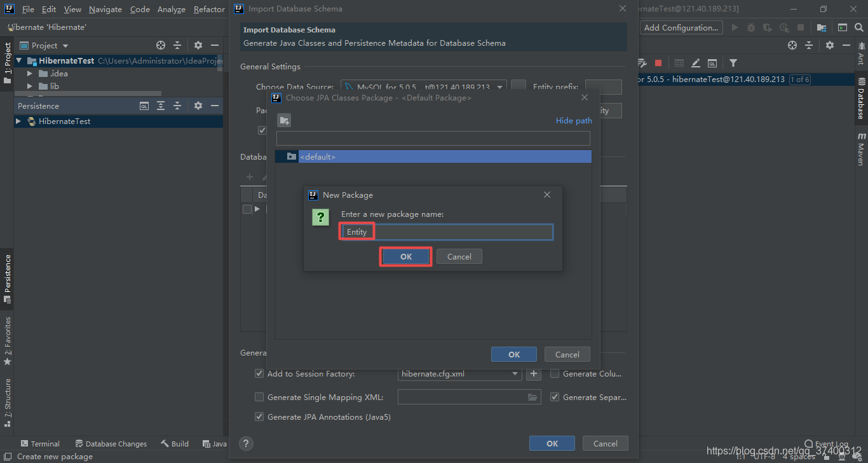Open the Code menu
Image resolution: width=868 pixels, height=463 pixels.
[x=140, y=9]
